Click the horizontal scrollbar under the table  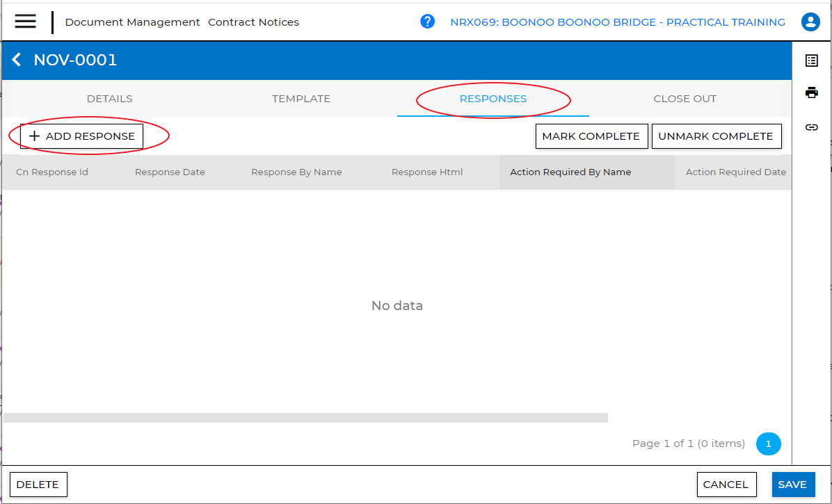point(305,418)
